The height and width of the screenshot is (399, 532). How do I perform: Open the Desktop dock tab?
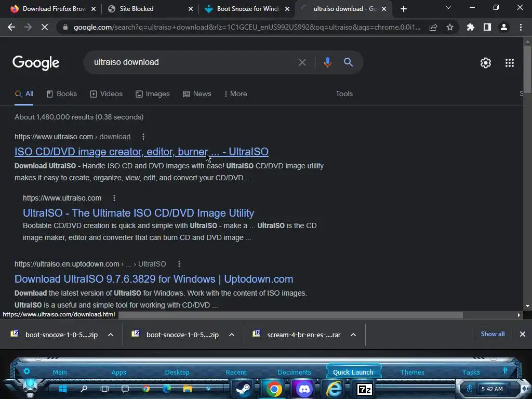[177, 372]
